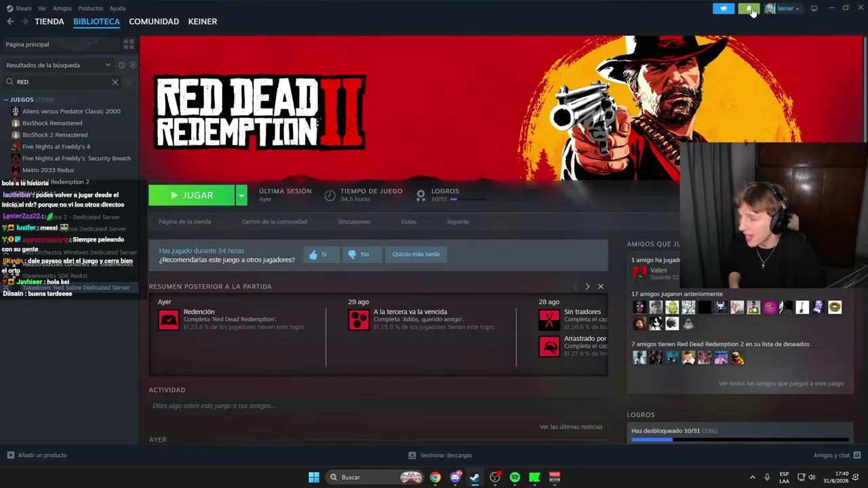
Task: Go to the COMUNIDAD tab
Action: tap(154, 22)
